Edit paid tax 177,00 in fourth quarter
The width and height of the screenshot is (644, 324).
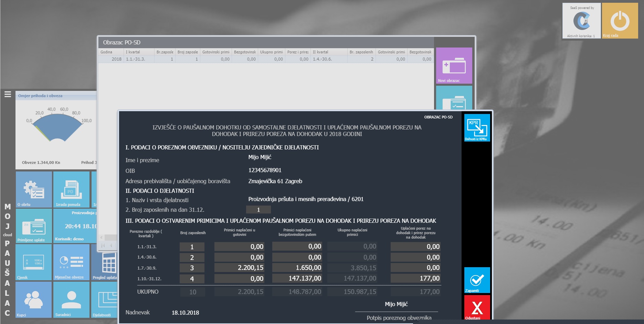coord(415,278)
